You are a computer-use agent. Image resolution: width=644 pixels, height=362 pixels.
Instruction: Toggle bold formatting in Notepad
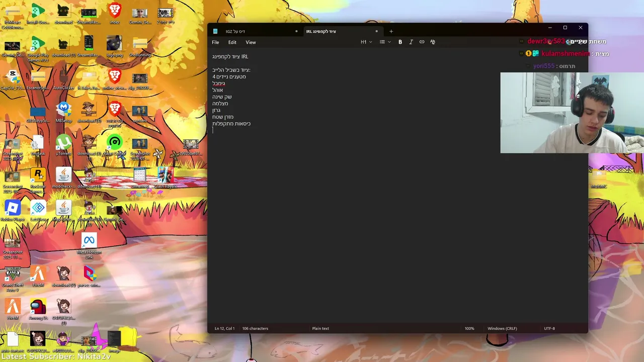point(400,42)
